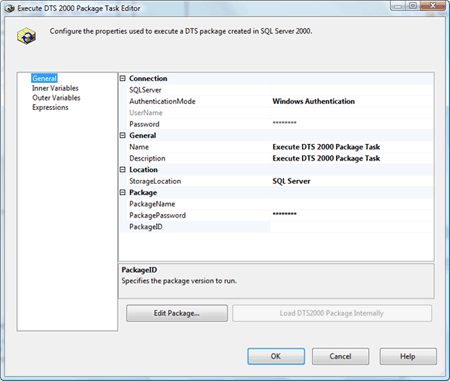Open the Outer Variables page
Image resolution: width=450 pixels, height=381 pixels.
[56, 98]
